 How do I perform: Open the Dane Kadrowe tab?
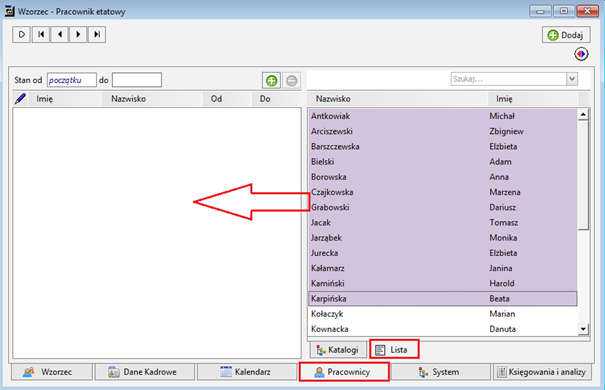click(145, 372)
